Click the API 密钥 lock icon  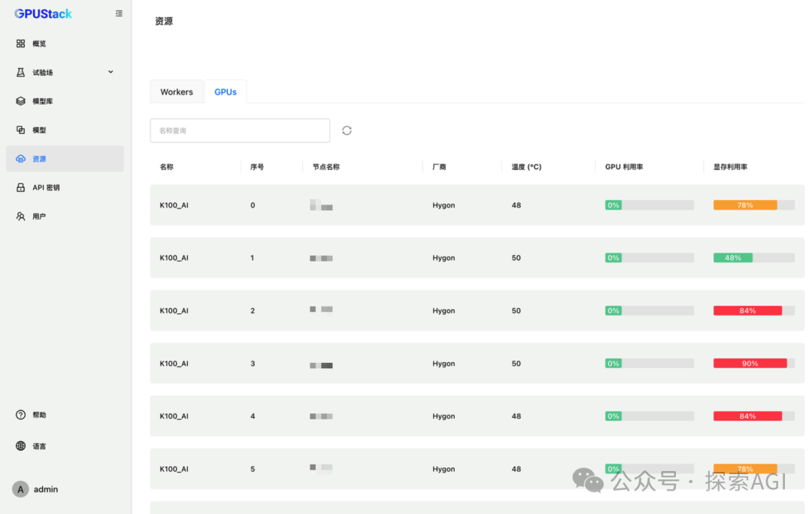[20, 187]
